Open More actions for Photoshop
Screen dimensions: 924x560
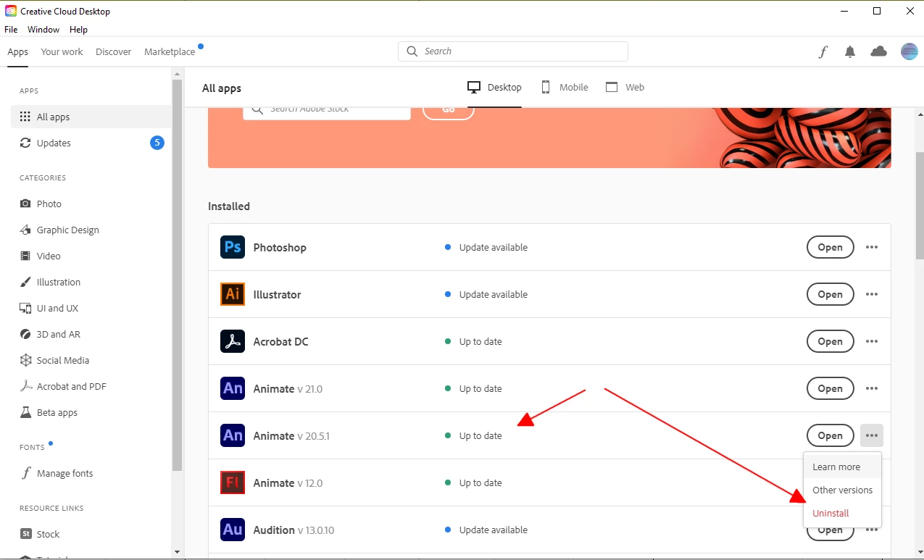872,247
